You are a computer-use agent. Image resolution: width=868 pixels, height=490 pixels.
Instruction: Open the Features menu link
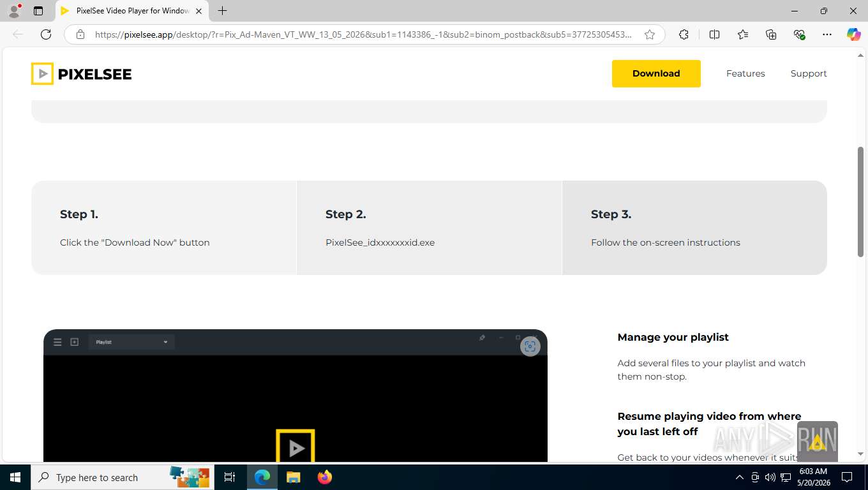click(745, 73)
